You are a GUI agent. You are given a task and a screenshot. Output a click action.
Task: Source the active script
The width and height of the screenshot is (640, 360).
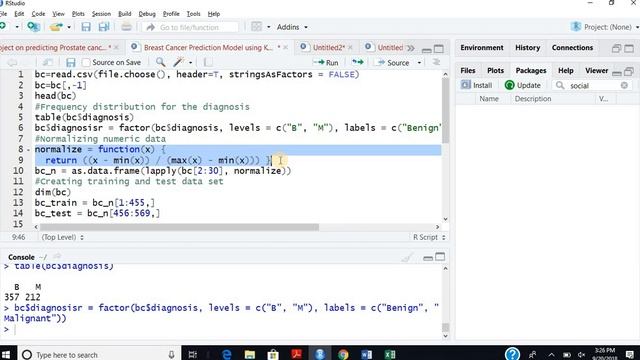[x=394, y=62]
